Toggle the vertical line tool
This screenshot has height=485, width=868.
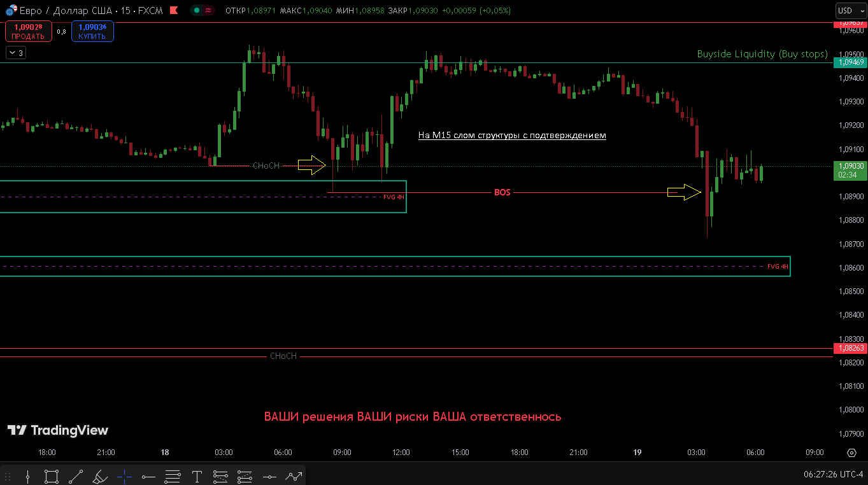pos(27,476)
